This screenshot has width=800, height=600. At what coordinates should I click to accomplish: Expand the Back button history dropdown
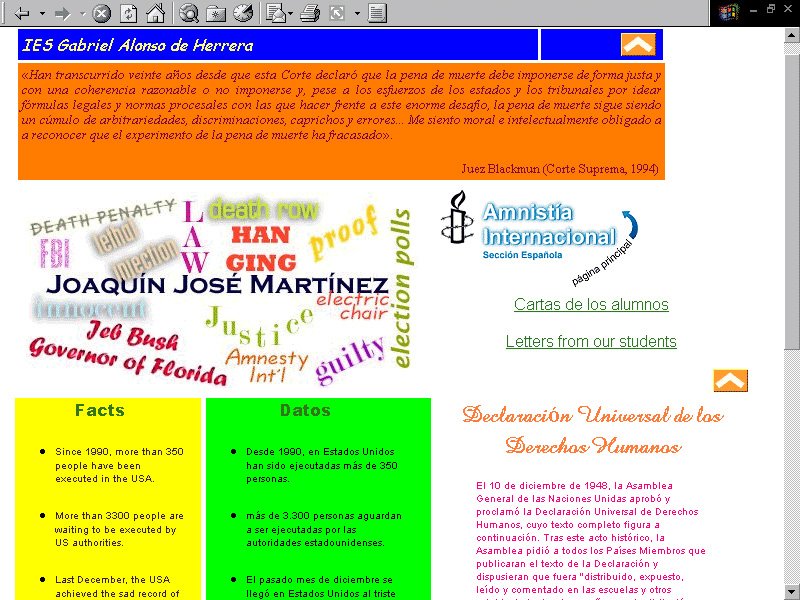click(42, 13)
